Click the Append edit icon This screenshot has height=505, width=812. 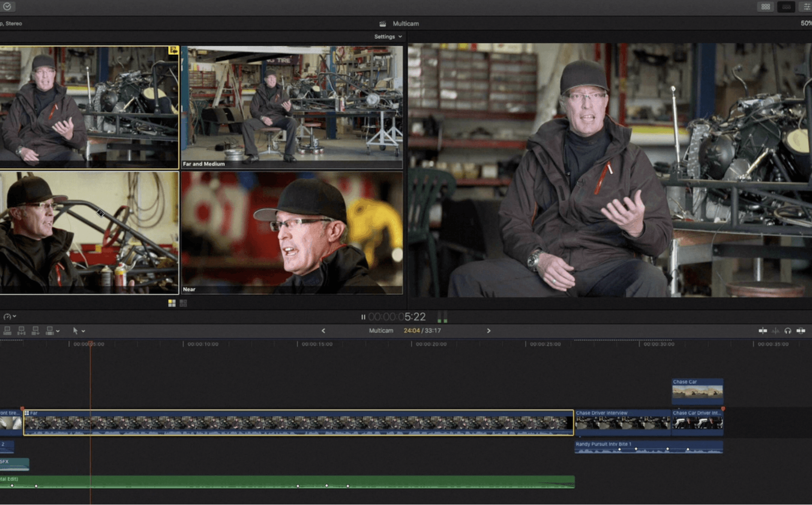pyautogui.click(x=36, y=331)
